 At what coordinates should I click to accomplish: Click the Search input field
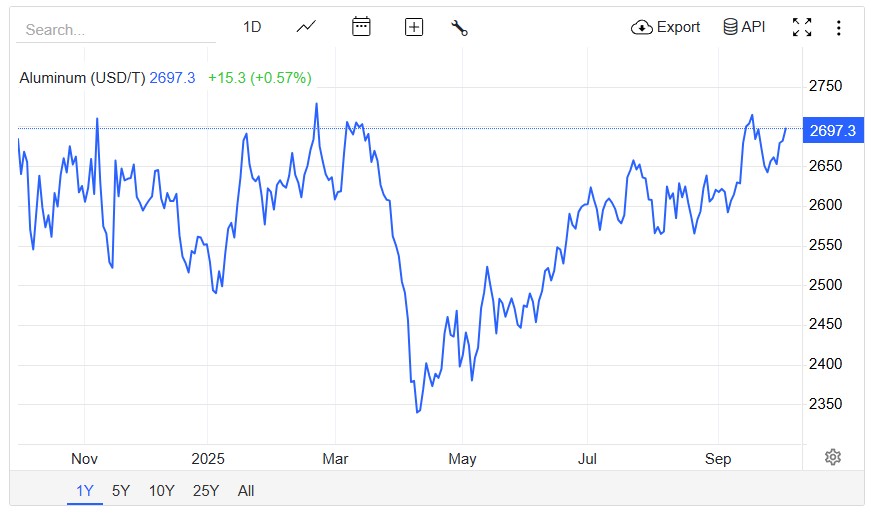[115, 30]
